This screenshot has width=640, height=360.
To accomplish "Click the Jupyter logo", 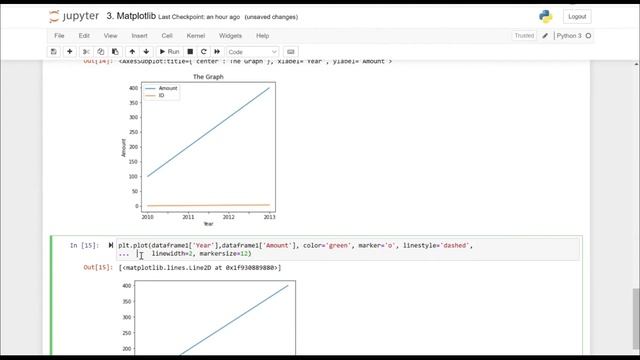I will [74, 16].
